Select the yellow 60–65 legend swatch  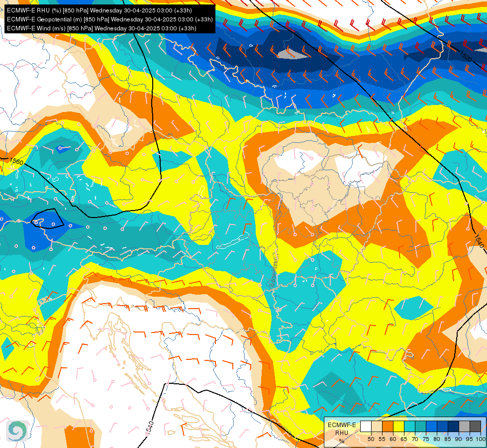[x=398, y=426]
